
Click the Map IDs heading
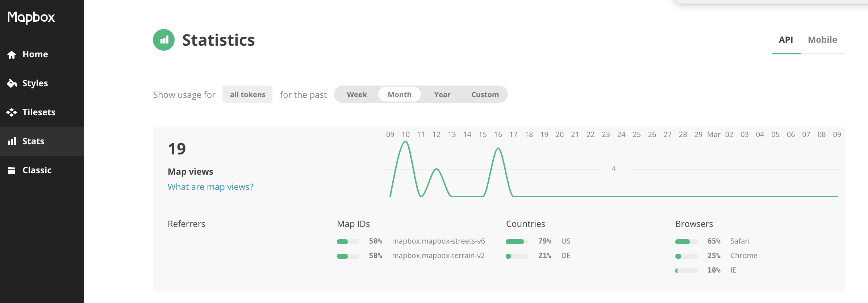pyautogui.click(x=353, y=224)
